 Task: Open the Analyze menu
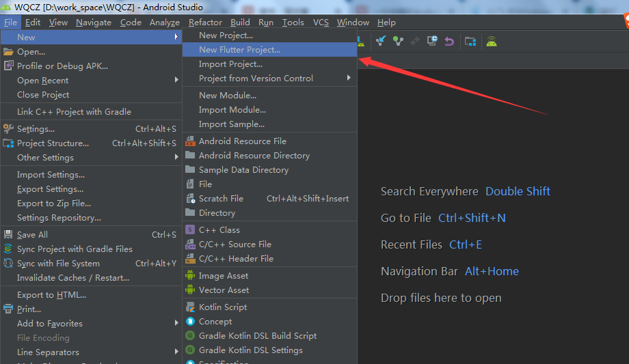(x=165, y=23)
